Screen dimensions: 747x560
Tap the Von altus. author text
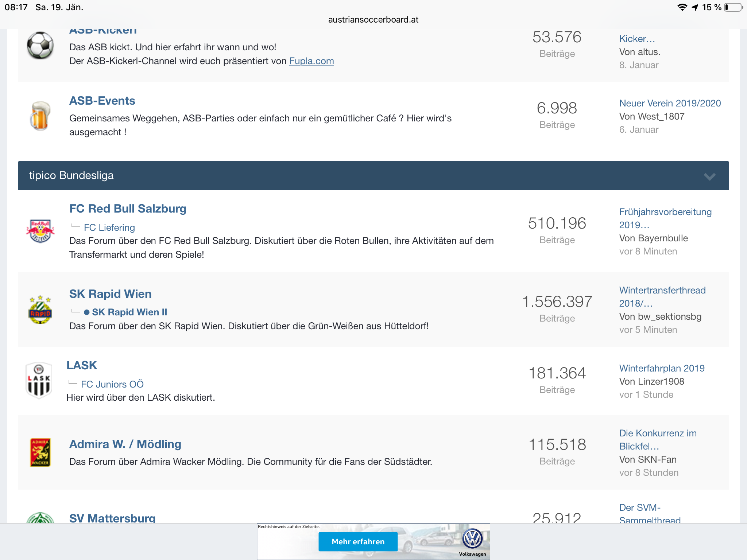tap(640, 52)
